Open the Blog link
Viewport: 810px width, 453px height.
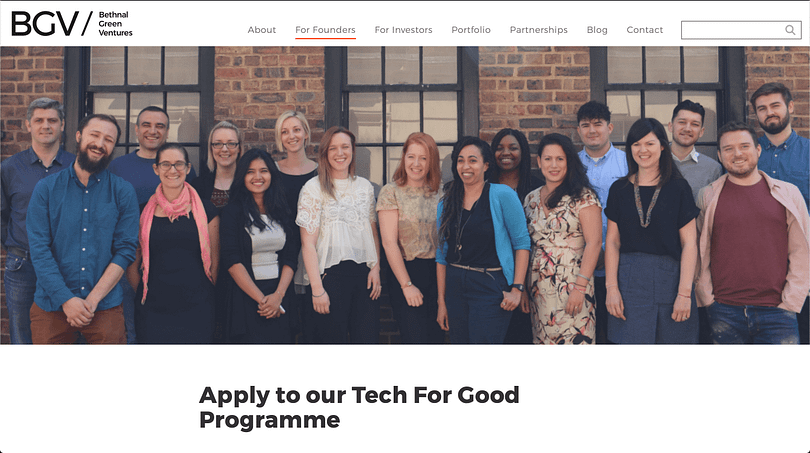click(597, 30)
